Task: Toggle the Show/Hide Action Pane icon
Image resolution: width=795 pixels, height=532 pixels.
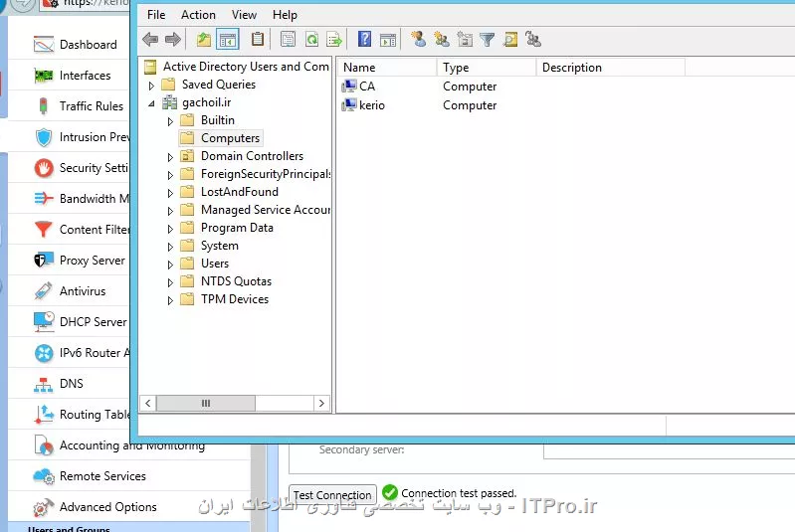Action: tap(388, 39)
